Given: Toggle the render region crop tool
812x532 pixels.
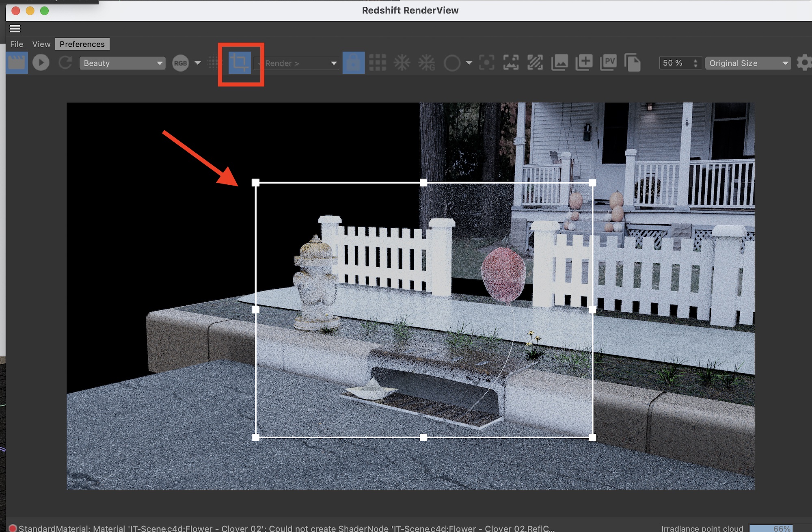Looking at the screenshot, I should pyautogui.click(x=240, y=63).
